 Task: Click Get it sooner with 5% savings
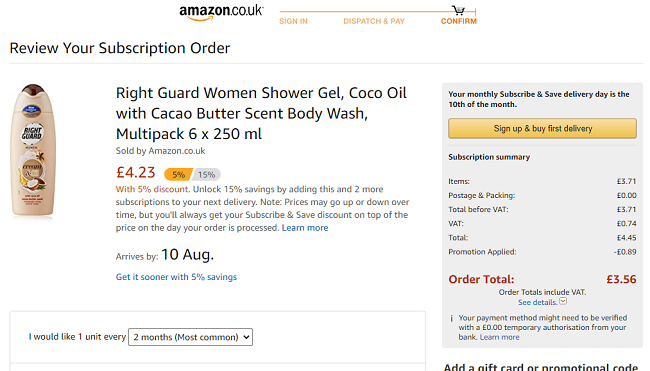pyautogui.click(x=176, y=277)
